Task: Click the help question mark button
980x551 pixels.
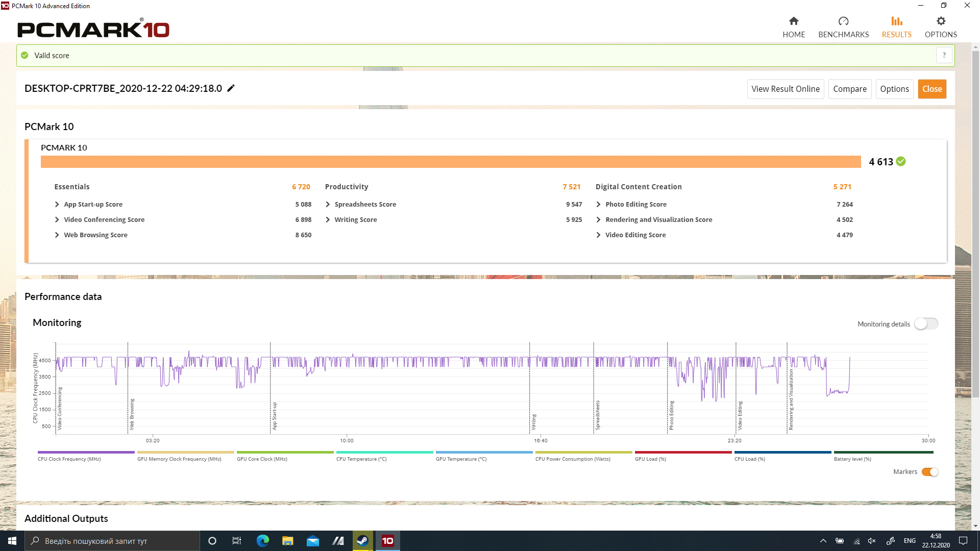Action: (944, 55)
